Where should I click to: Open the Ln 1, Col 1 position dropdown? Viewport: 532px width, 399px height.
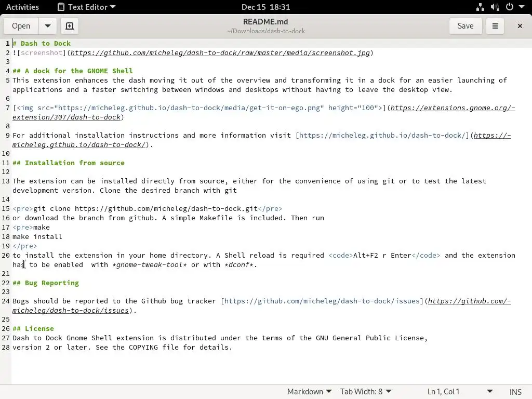point(460,392)
